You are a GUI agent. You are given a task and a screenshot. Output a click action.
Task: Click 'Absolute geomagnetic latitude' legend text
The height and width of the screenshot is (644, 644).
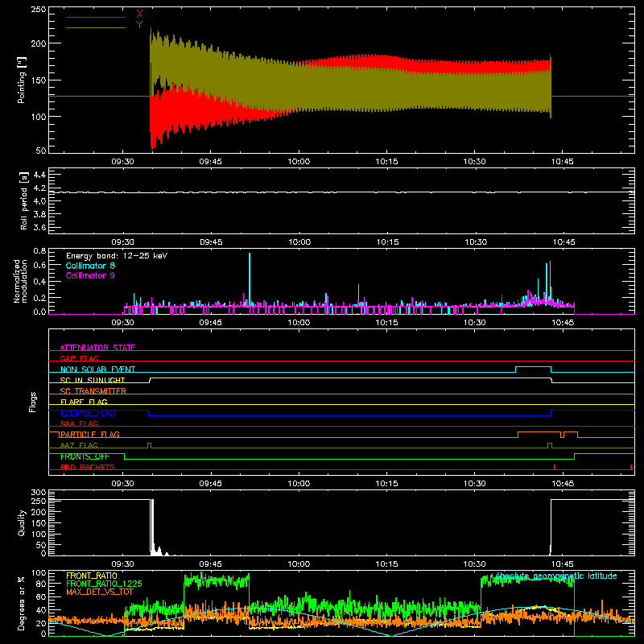556,576
